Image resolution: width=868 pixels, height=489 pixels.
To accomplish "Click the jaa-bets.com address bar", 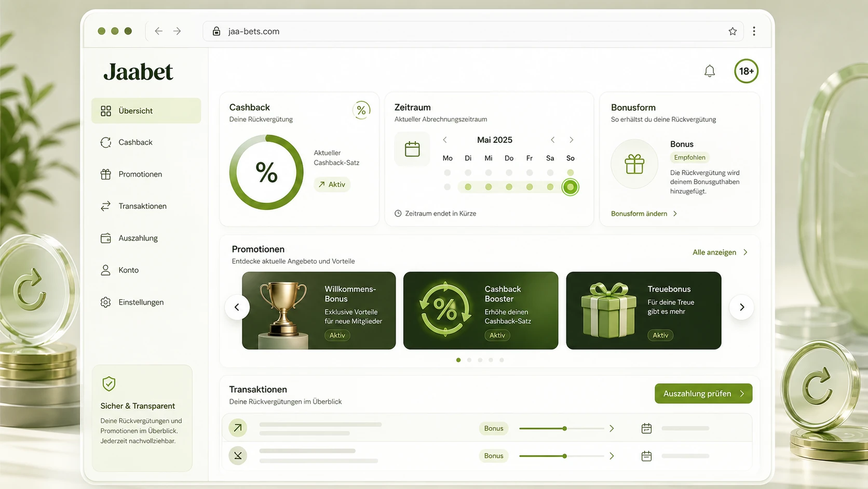I will point(473,31).
